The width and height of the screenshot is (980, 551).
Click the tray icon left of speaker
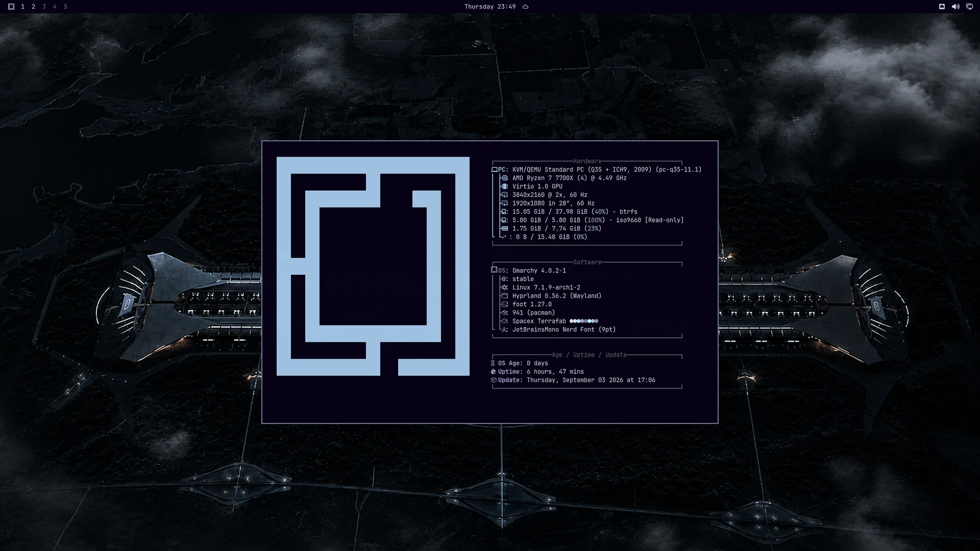pyautogui.click(x=942, y=7)
